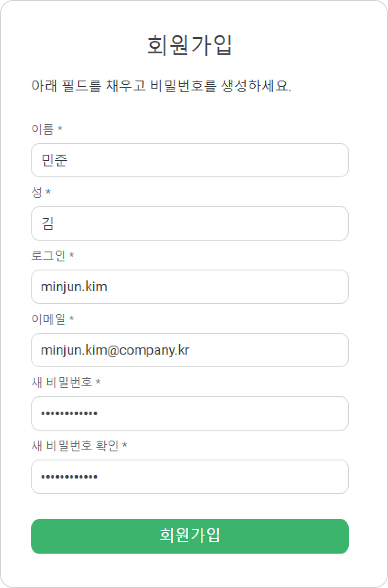Click the required asterisk beside 이름
The height and width of the screenshot is (588, 388).
pyautogui.click(x=60, y=129)
